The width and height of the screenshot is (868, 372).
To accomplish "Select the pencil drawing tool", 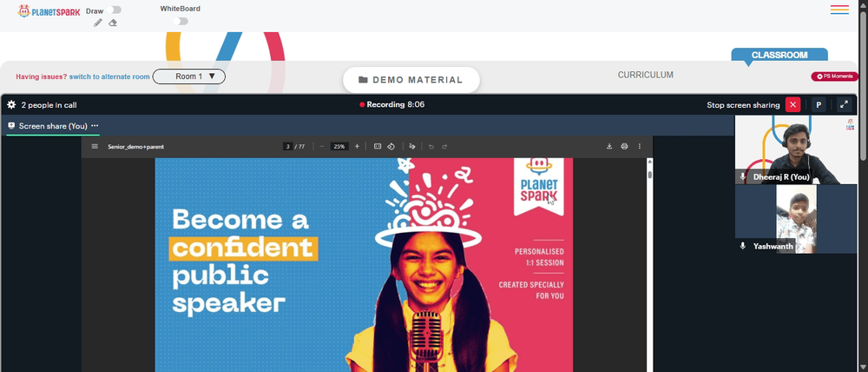I will (98, 23).
